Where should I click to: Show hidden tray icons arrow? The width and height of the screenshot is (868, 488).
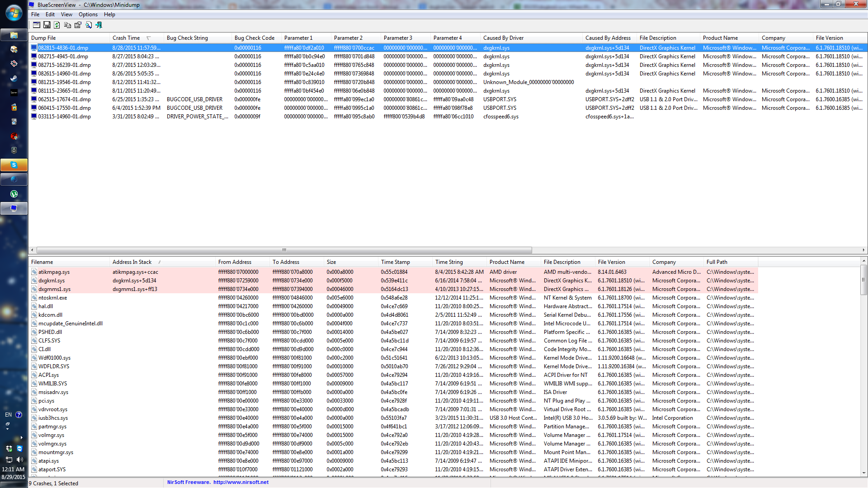(21, 437)
